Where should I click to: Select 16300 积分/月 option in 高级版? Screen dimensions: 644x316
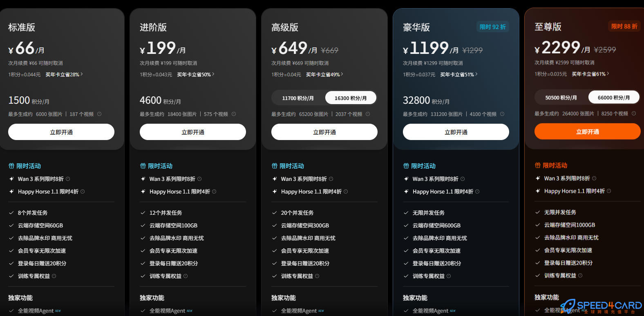click(x=351, y=98)
